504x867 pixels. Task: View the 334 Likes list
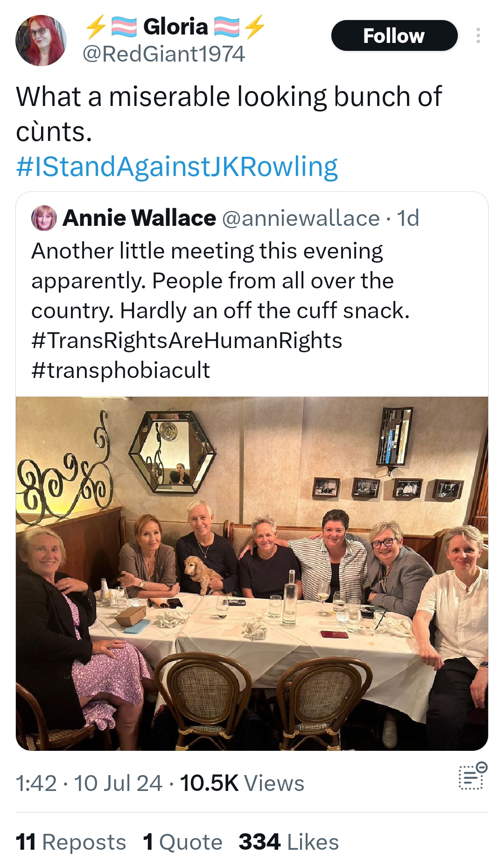click(x=289, y=842)
